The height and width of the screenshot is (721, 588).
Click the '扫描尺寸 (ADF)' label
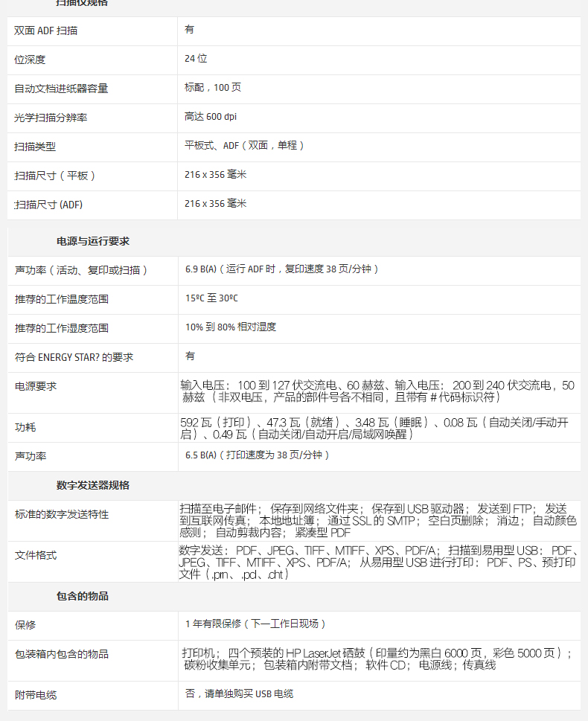[48, 205]
